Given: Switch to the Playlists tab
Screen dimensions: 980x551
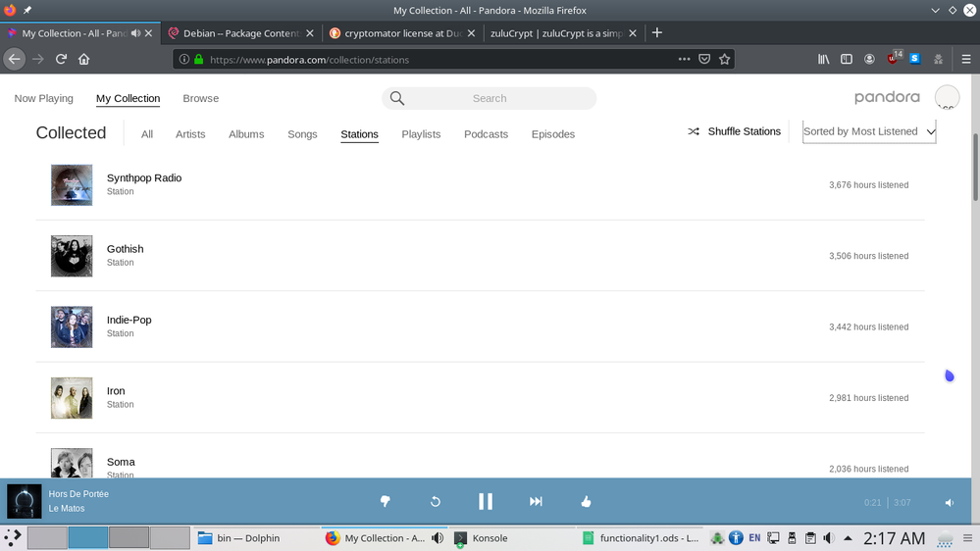Looking at the screenshot, I should (421, 134).
